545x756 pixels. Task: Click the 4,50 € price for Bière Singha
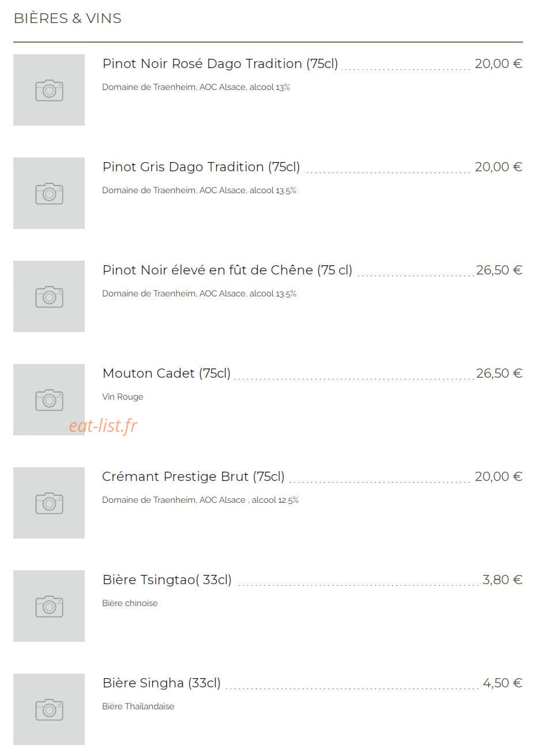tap(502, 683)
